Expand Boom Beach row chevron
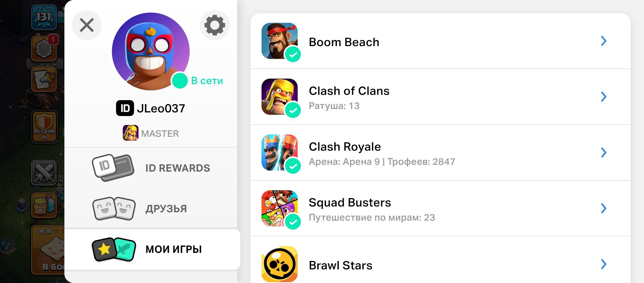This screenshot has height=283, width=644. [x=604, y=41]
